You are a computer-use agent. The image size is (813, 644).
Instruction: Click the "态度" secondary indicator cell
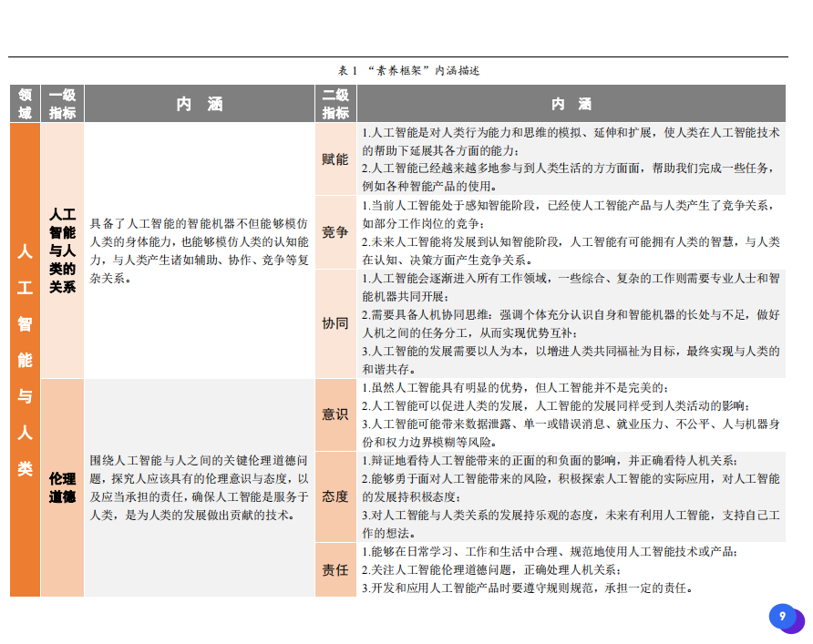coord(335,496)
